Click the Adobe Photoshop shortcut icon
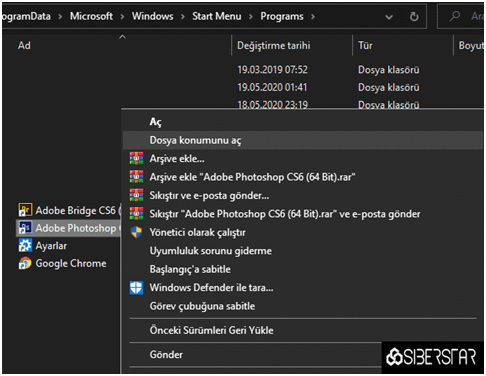486x376 pixels. (x=25, y=228)
